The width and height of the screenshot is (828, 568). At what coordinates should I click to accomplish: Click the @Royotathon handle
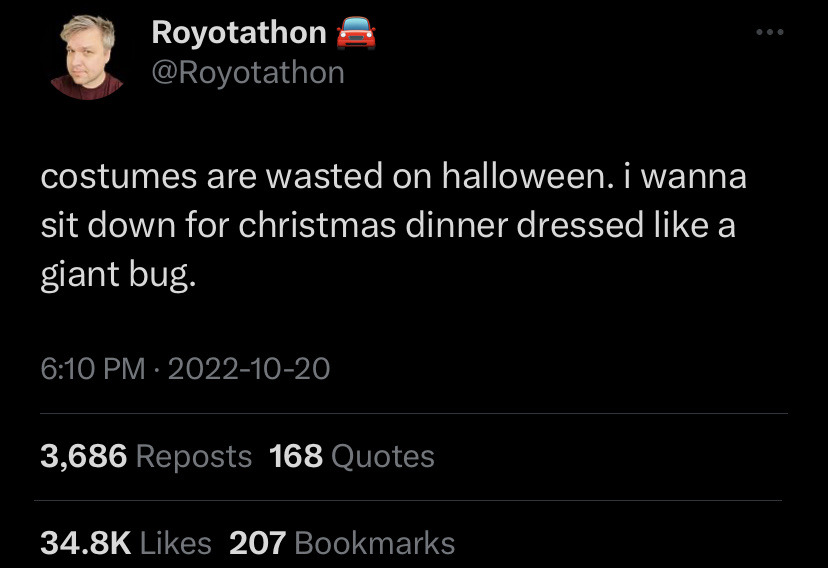(x=247, y=73)
